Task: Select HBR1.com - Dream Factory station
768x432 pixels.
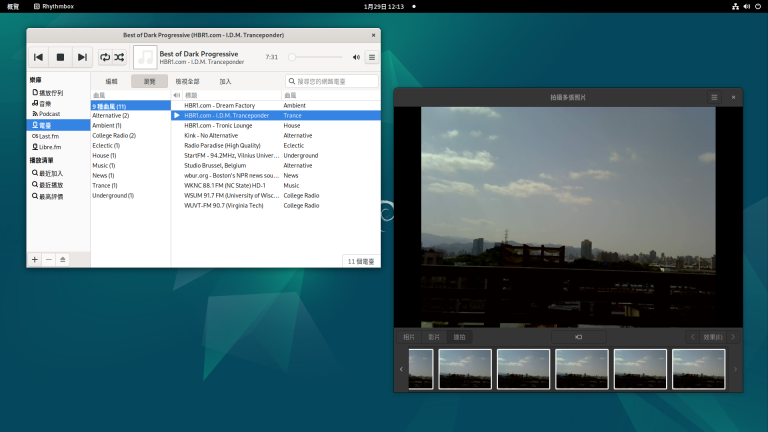Action: click(x=276, y=105)
